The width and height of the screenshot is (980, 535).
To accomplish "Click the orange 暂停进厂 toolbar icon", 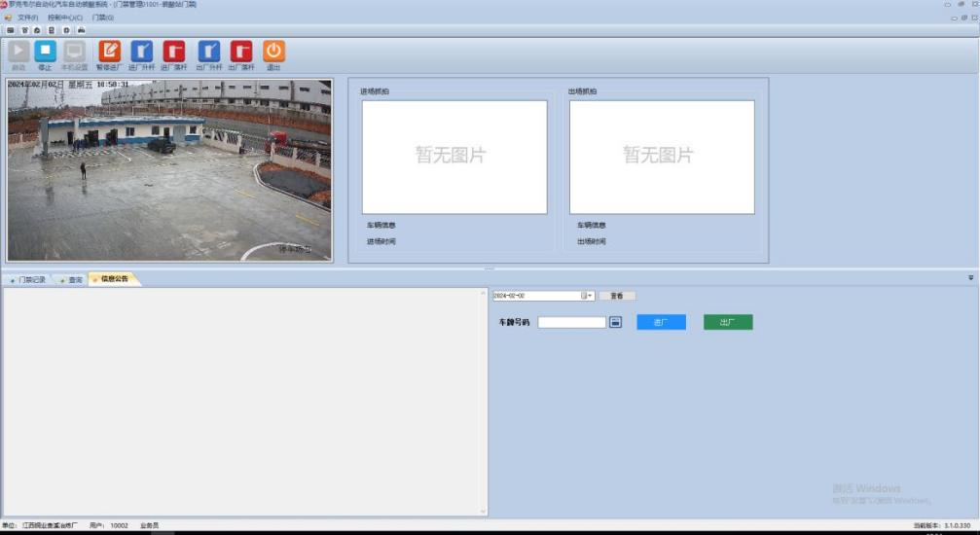I will (x=110, y=52).
